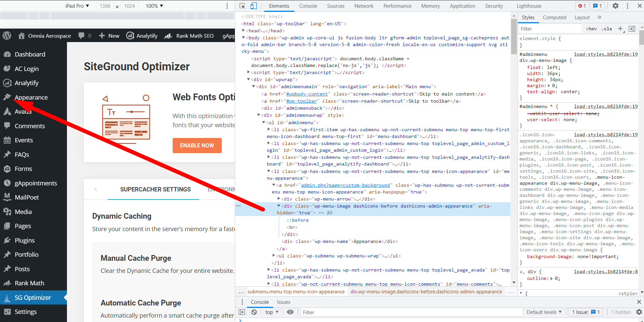Create a live expression with the eye icon
This screenshot has height=322, width=644.
[x=290, y=312]
